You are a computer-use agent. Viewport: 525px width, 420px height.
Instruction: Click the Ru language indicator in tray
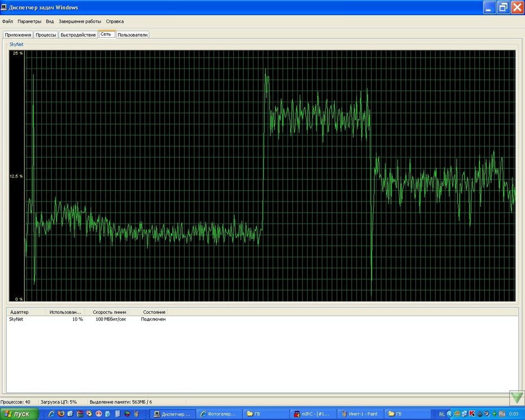tap(502, 414)
